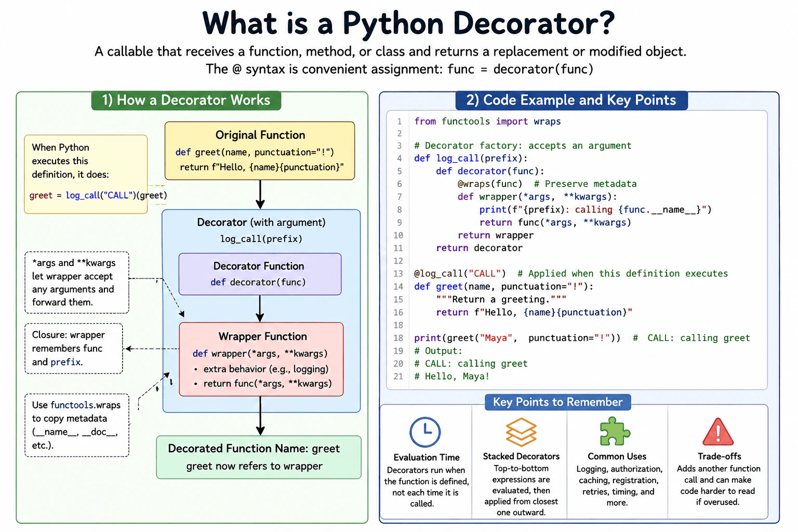Click the "2) Code Example and Key Points" header

(x=571, y=100)
